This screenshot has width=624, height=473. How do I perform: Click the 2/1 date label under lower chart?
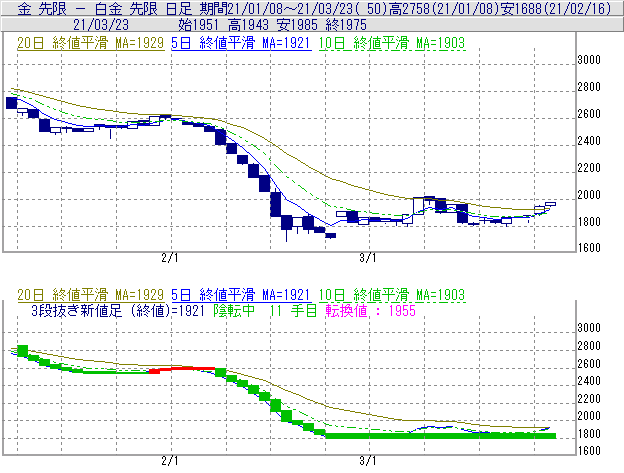(x=170, y=461)
